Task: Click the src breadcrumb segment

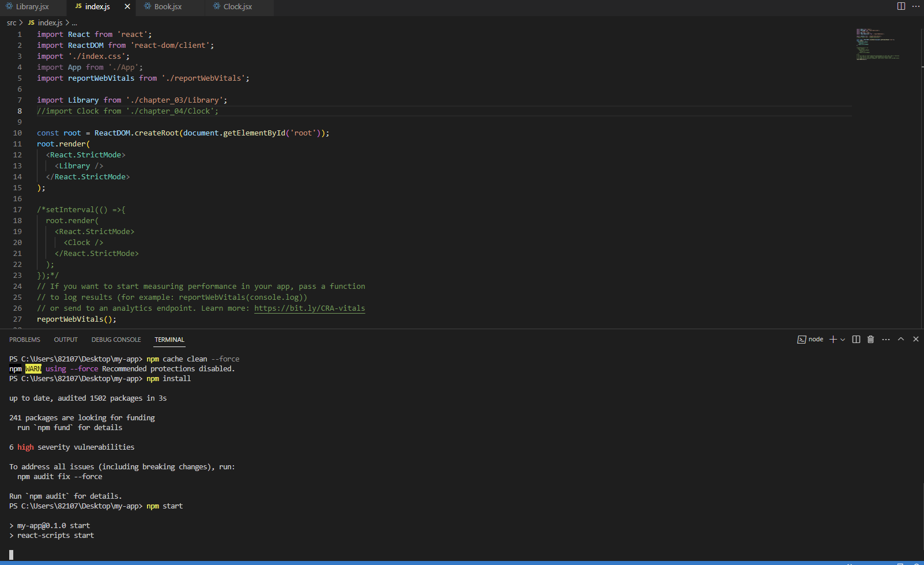Action: pyautogui.click(x=12, y=22)
